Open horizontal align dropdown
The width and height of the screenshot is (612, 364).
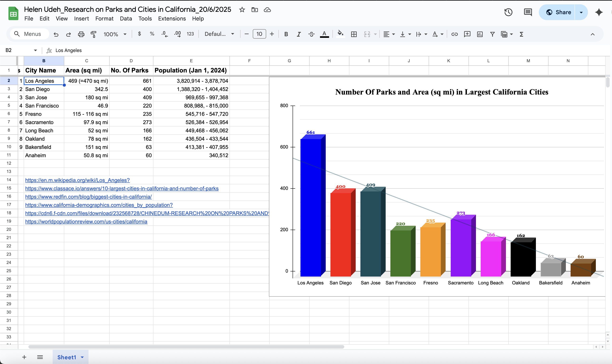(x=389, y=34)
